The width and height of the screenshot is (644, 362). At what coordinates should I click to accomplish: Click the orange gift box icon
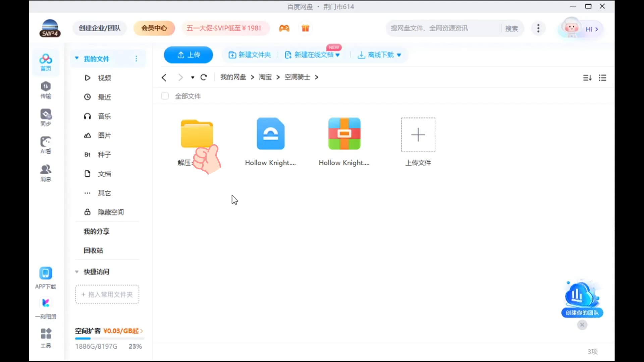pos(305,28)
